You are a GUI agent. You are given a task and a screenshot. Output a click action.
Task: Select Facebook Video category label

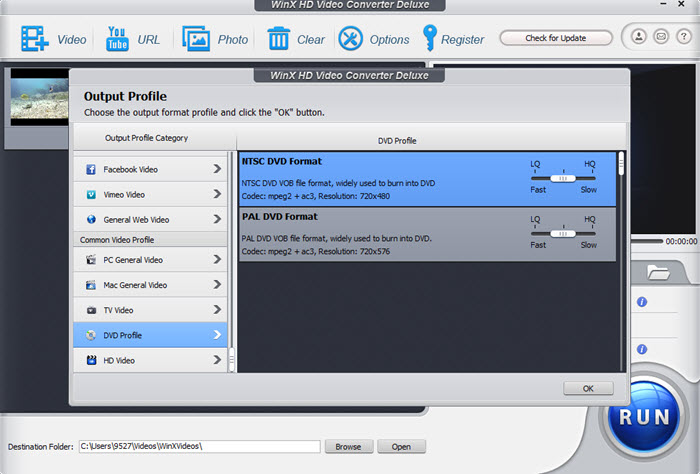click(x=130, y=170)
